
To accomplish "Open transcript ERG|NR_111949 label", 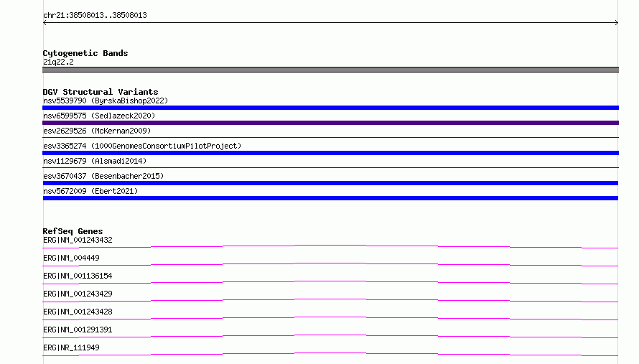I will (x=71, y=347).
